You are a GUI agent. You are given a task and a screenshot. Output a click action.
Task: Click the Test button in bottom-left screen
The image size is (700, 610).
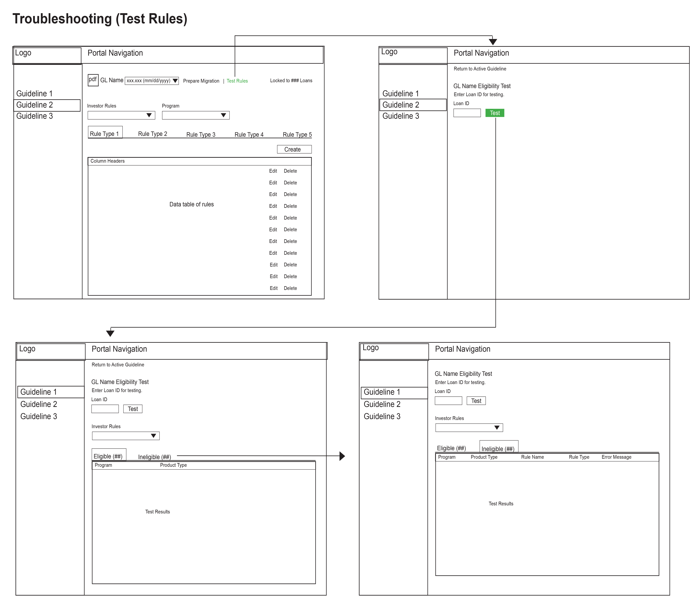pyautogui.click(x=133, y=409)
